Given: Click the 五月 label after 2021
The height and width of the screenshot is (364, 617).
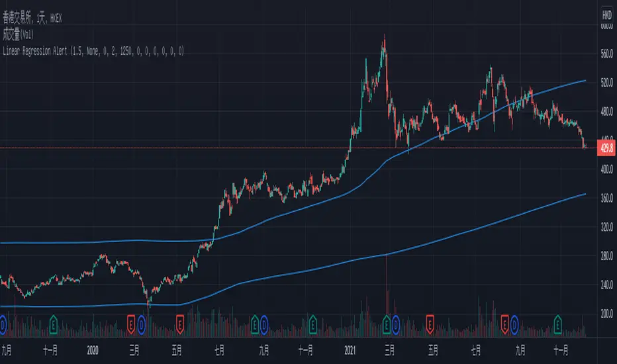Looking at the screenshot, I should [x=433, y=350].
